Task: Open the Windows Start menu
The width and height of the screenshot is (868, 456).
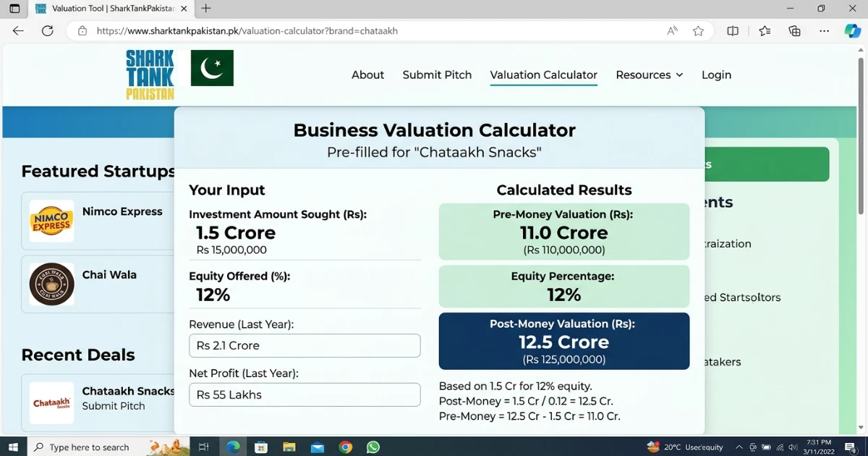Action: coord(12,447)
